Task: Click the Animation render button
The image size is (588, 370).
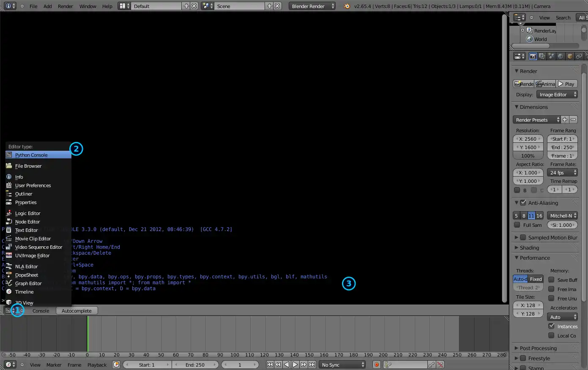Action: 545,84
